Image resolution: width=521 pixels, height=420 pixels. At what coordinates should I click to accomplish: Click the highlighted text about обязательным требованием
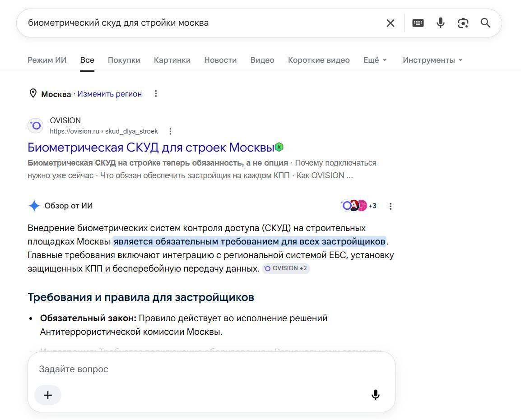tap(250, 241)
